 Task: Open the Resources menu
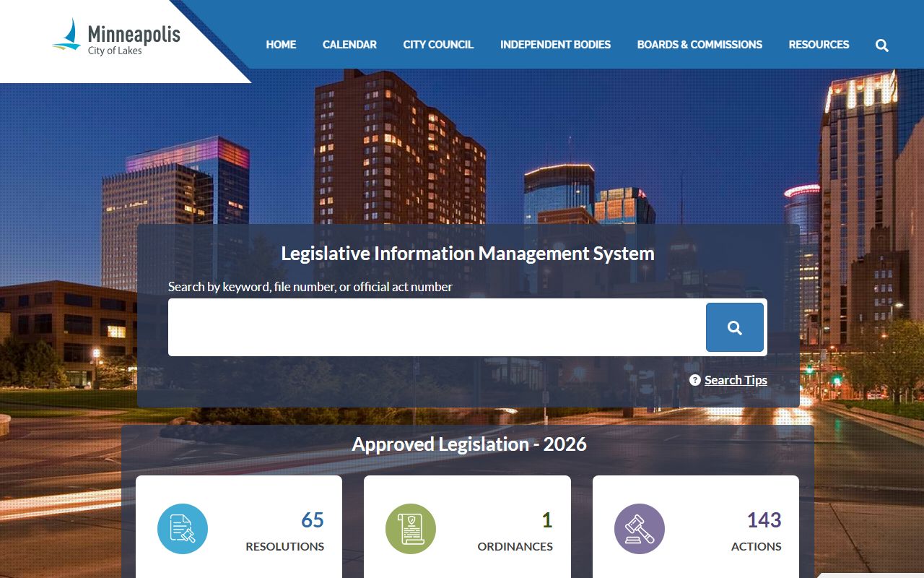coord(819,45)
